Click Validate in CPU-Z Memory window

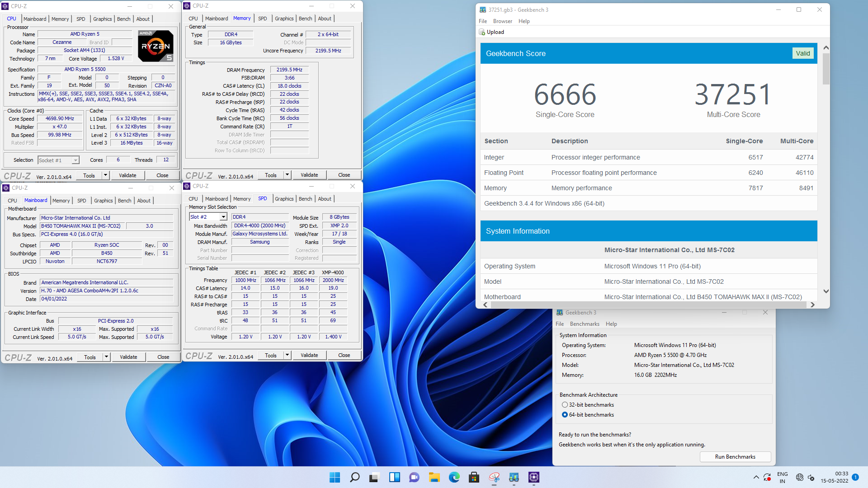click(309, 175)
